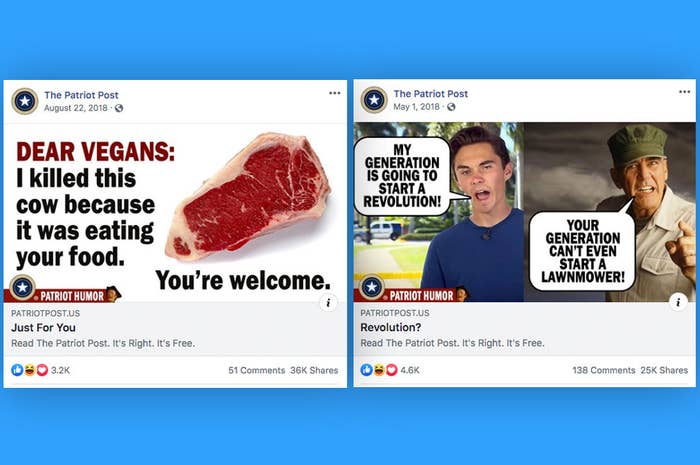
Task: Open the Just For You link headline
Action: point(43,328)
